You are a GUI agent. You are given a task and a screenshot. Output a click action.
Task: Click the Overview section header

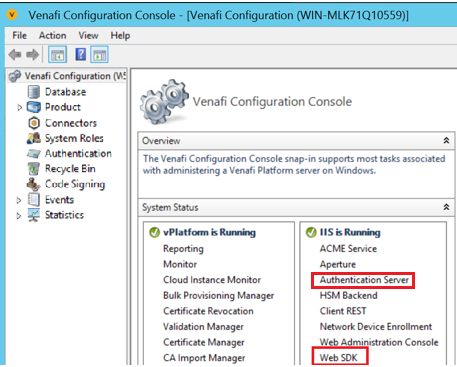(x=296, y=141)
